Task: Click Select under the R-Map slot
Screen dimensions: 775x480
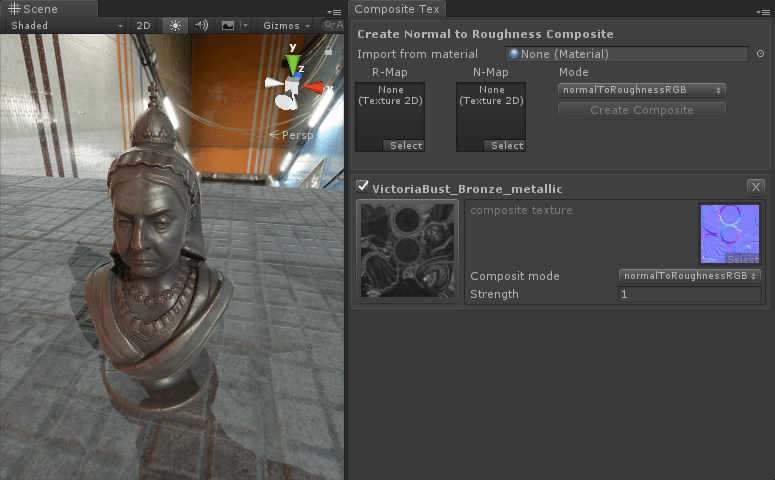Action: (406, 146)
